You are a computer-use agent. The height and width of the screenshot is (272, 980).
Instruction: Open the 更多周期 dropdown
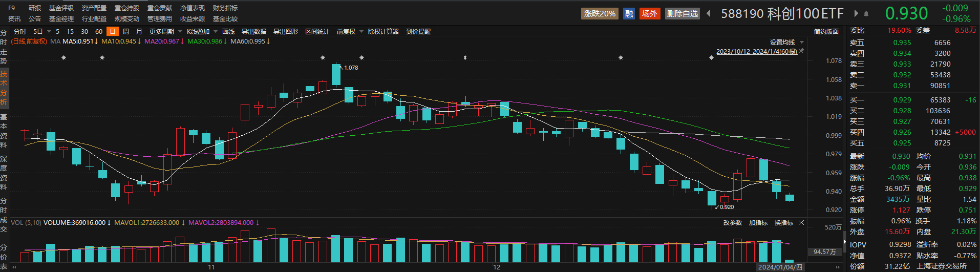coord(165,32)
